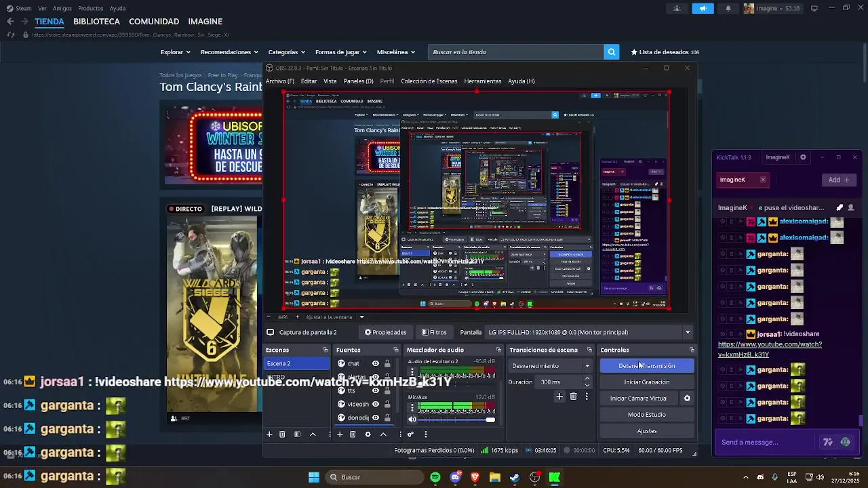Click the Buscar en la tienda field
Image resolution: width=868 pixels, height=488 pixels.
point(516,52)
